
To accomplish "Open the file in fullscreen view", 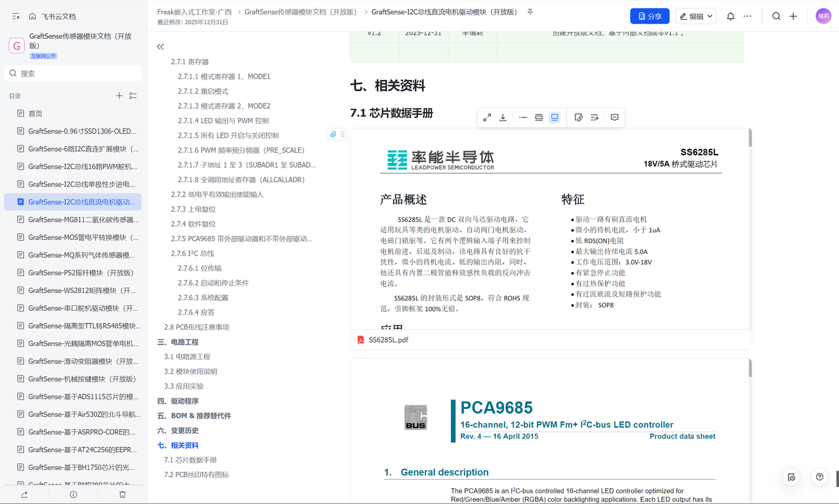I will click(x=487, y=117).
